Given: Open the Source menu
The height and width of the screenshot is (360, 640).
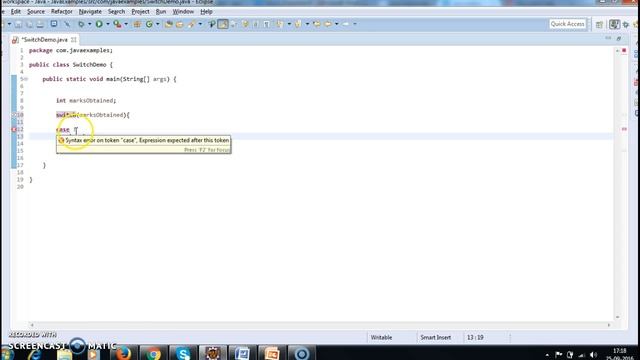Looking at the screenshot, I should tap(36, 11).
